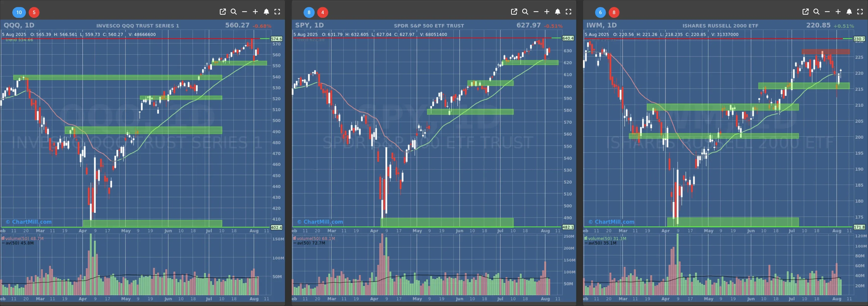Set an alert with QQQ bell icon
The image size is (868, 306).
tap(266, 12)
